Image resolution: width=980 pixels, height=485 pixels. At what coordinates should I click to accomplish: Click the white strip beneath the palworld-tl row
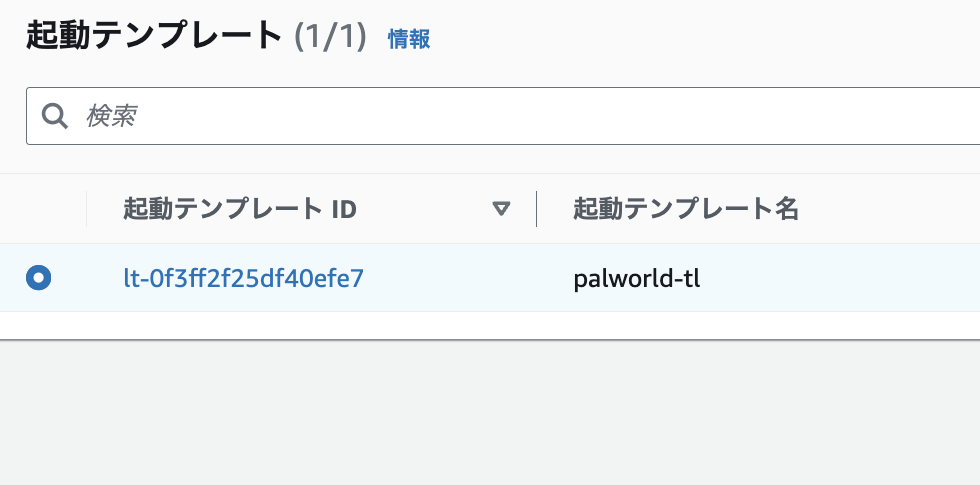(x=490, y=325)
